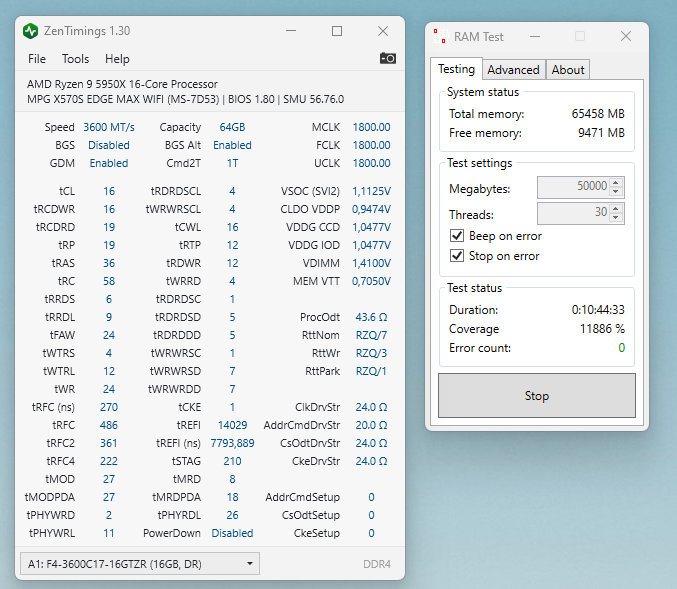The width and height of the screenshot is (677, 589).
Task: Click the VDIMM value 1,4100V
Action: [x=371, y=263]
